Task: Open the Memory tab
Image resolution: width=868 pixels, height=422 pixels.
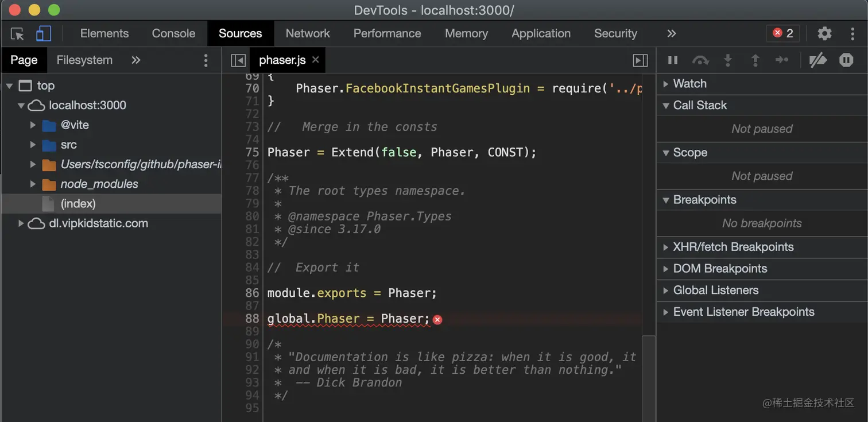Action: click(x=466, y=33)
